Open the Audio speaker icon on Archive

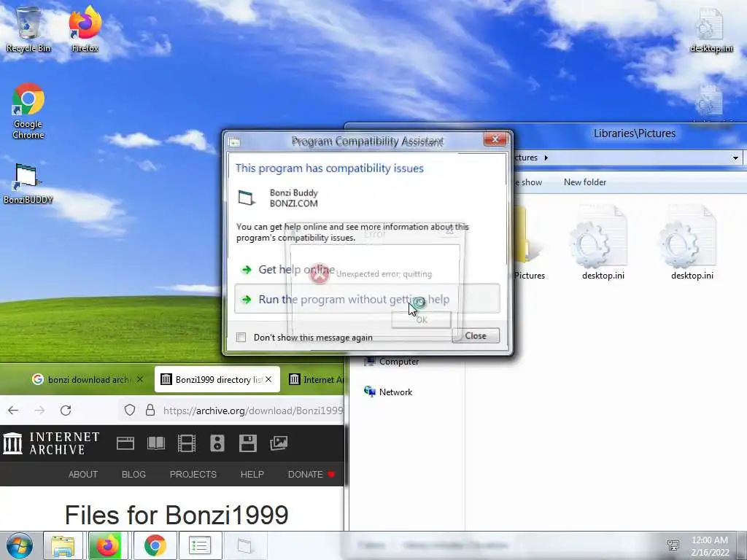[217, 443]
